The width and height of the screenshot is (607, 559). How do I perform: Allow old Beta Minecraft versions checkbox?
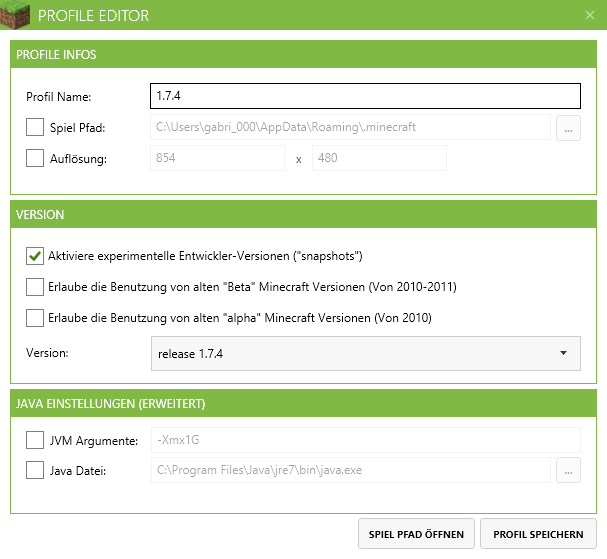click(x=35, y=287)
